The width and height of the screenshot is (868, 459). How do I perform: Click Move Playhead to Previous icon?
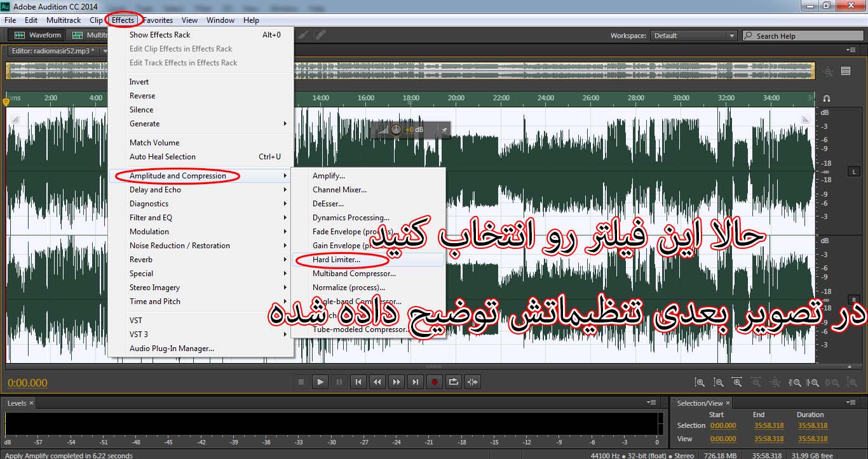(x=358, y=382)
